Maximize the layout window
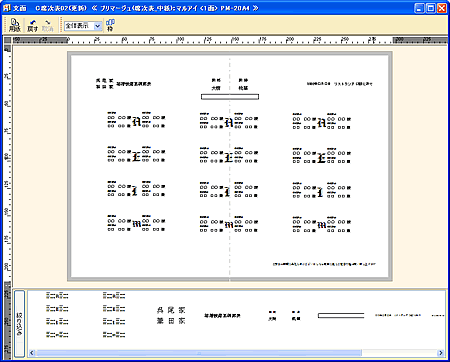Screen dimensions: 450x362 [431, 8]
